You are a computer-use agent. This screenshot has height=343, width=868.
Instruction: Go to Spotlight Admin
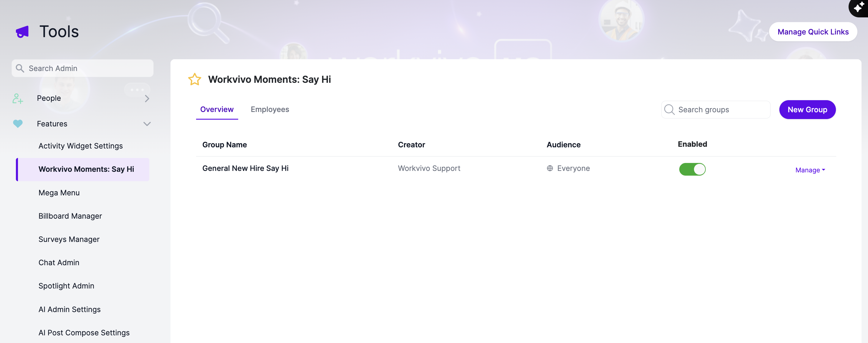coord(66,286)
